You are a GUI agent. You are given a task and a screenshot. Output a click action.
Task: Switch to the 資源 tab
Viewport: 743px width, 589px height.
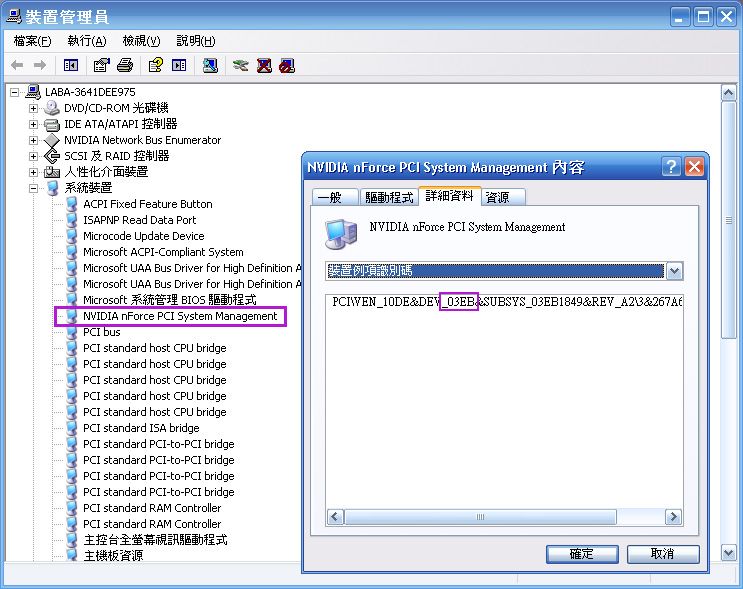(x=503, y=197)
